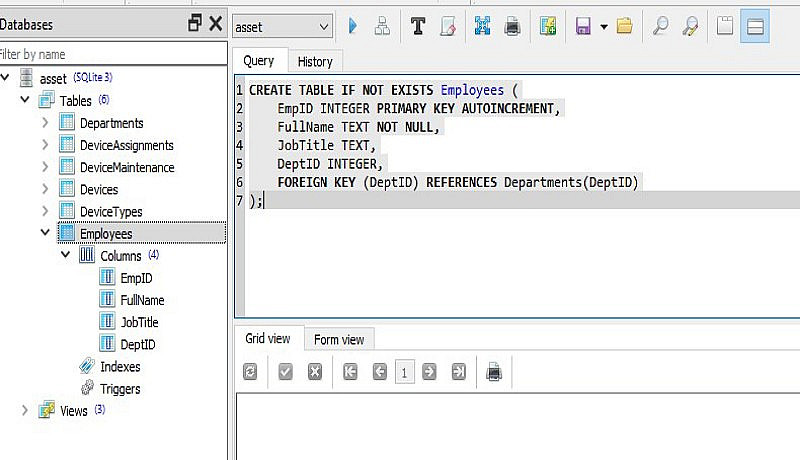Image resolution: width=800 pixels, height=460 pixels.
Task: Click the first magnifier search icon
Action: 661,25
